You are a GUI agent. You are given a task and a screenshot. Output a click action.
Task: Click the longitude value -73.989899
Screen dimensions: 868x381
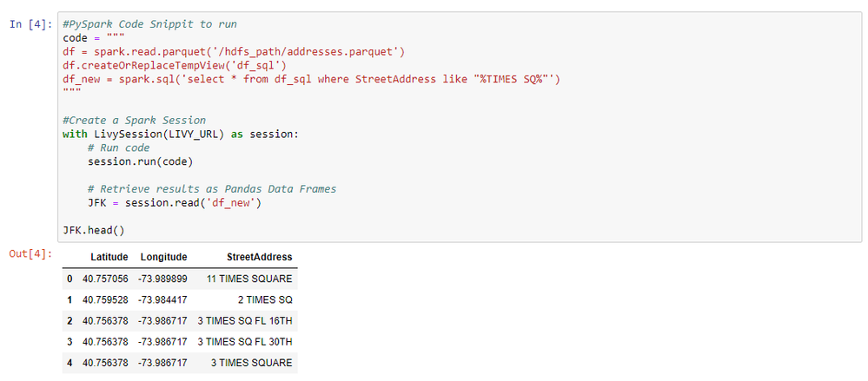[x=162, y=279]
